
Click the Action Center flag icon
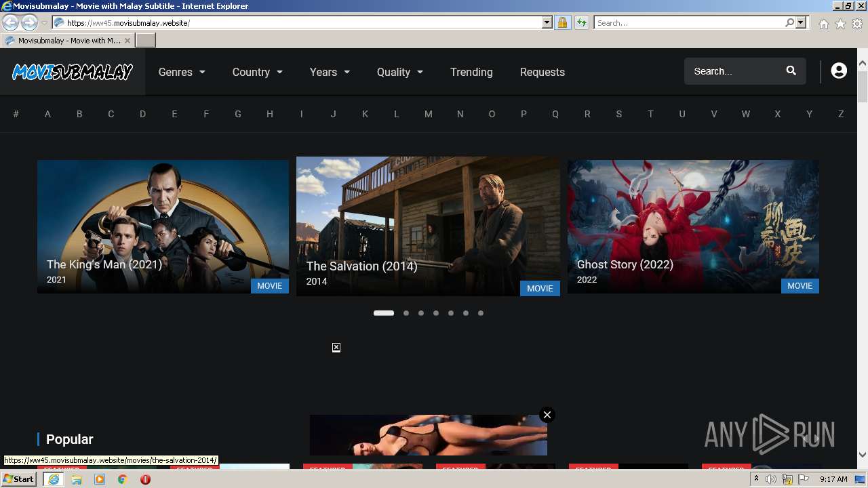point(804,479)
